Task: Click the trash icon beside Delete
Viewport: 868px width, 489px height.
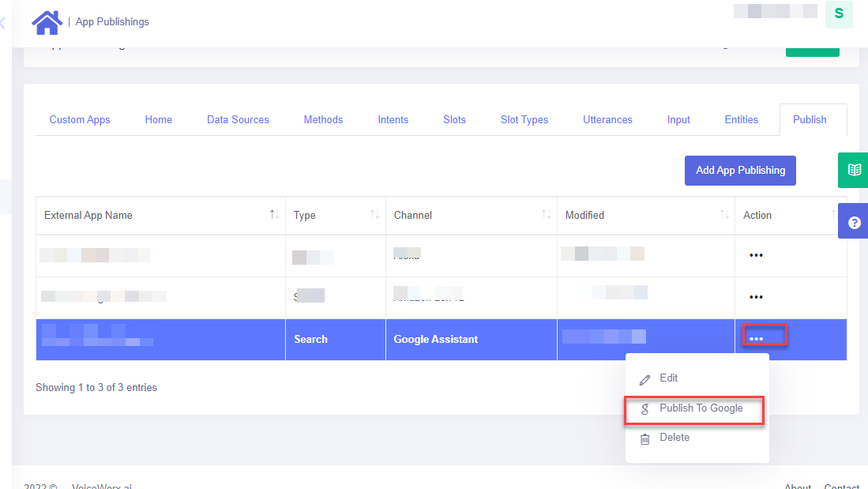Action: coord(644,438)
